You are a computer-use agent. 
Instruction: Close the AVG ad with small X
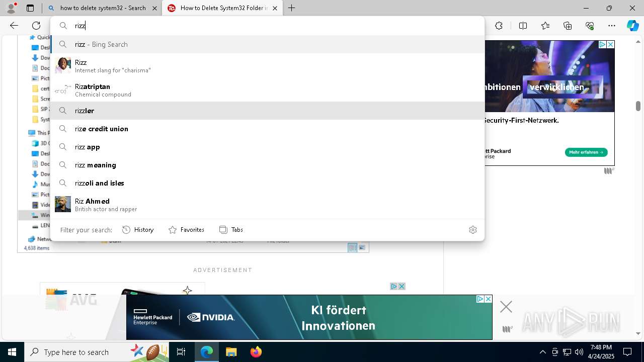coord(401,286)
